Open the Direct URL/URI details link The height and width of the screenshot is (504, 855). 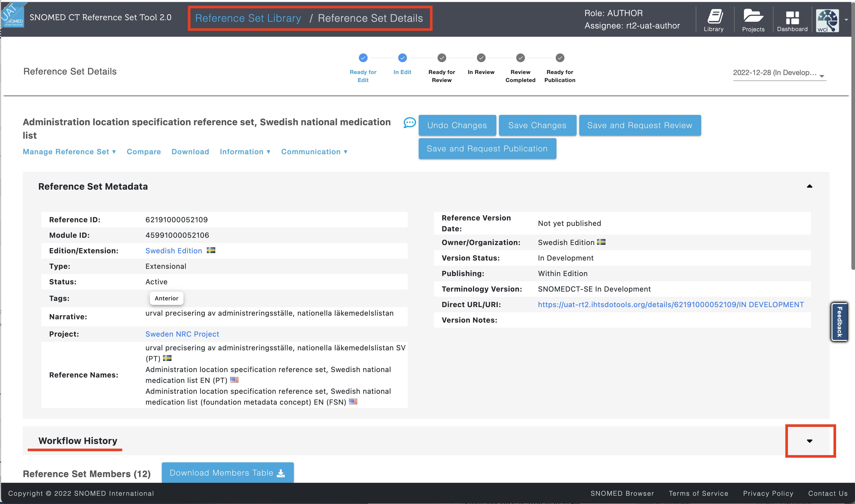coord(671,304)
